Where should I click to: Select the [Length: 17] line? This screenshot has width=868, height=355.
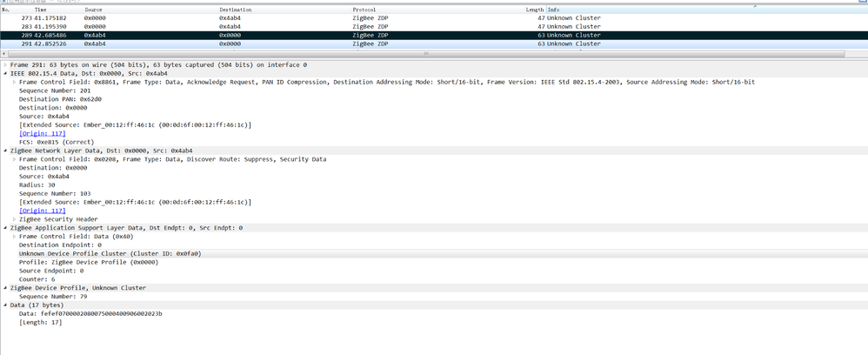tap(40, 322)
